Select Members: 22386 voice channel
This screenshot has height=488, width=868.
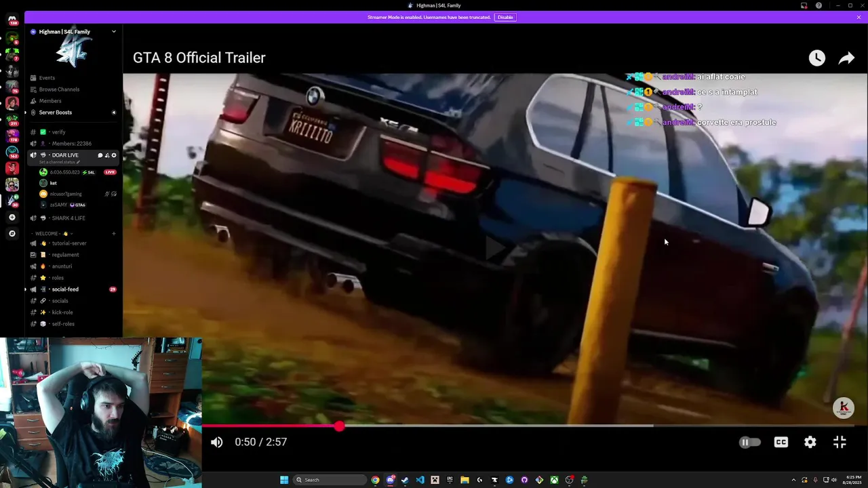click(x=74, y=144)
